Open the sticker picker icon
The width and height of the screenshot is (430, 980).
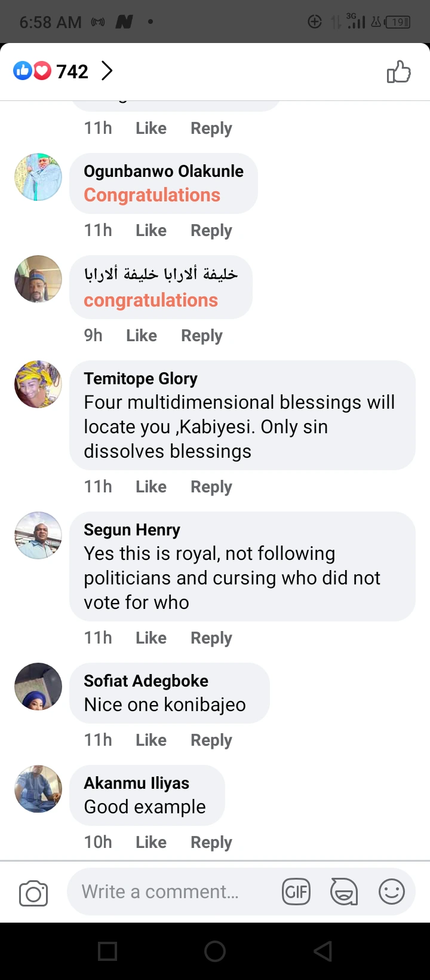click(x=344, y=892)
